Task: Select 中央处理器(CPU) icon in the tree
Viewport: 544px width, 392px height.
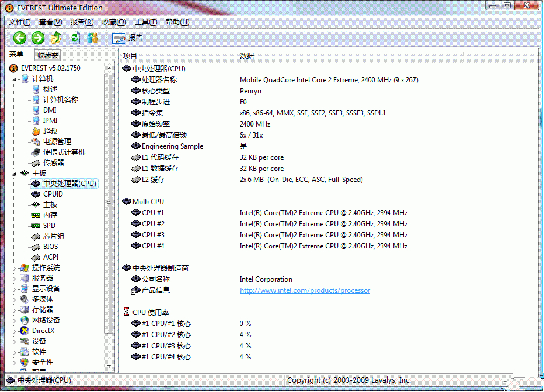Action: (x=36, y=184)
